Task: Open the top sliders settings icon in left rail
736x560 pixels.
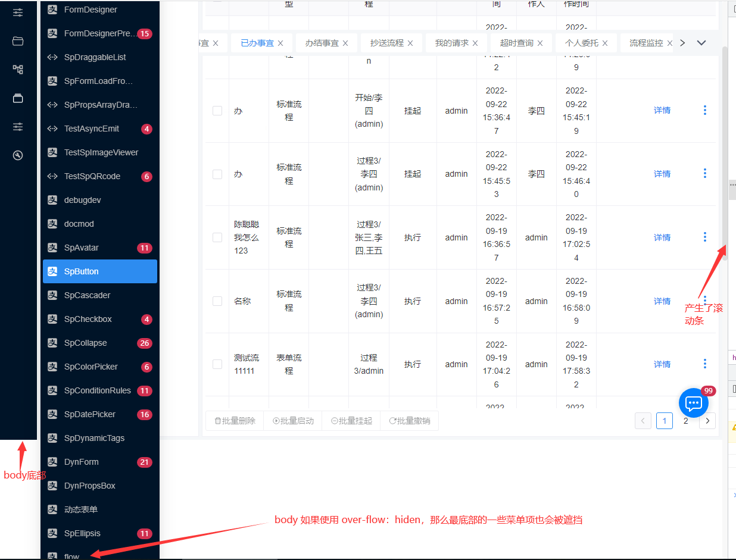Action: point(18,12)
